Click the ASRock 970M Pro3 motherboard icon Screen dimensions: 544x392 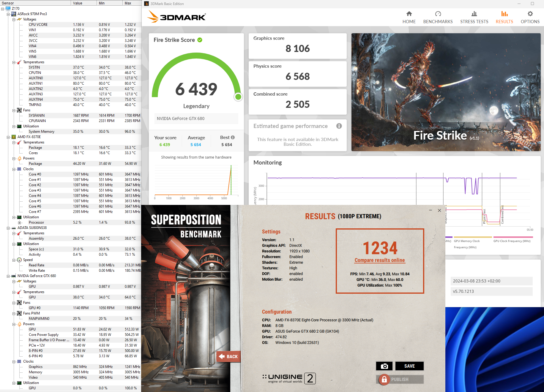(x=14, y=14)
